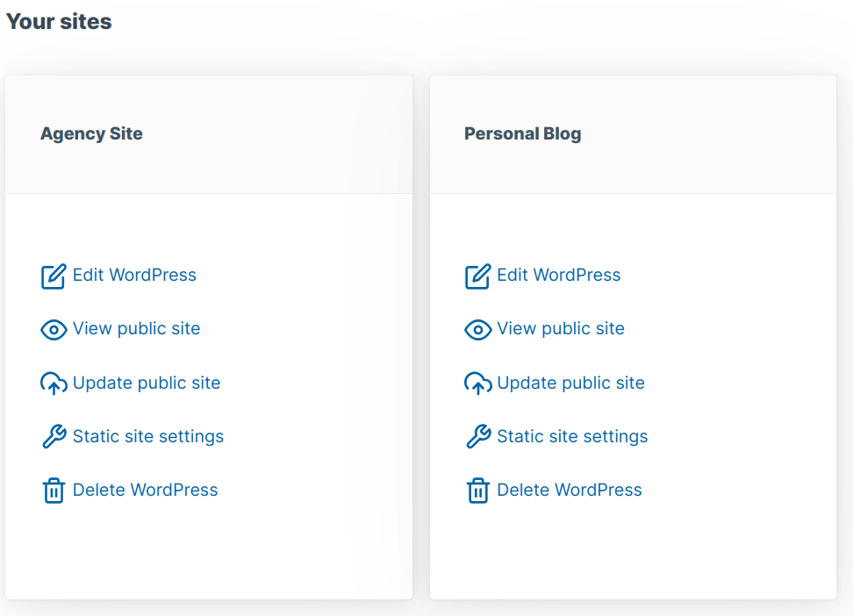Screen dimensions: 853x616
Task: Click the trash can icon for Agency Site
Action: tap(54, 491)
